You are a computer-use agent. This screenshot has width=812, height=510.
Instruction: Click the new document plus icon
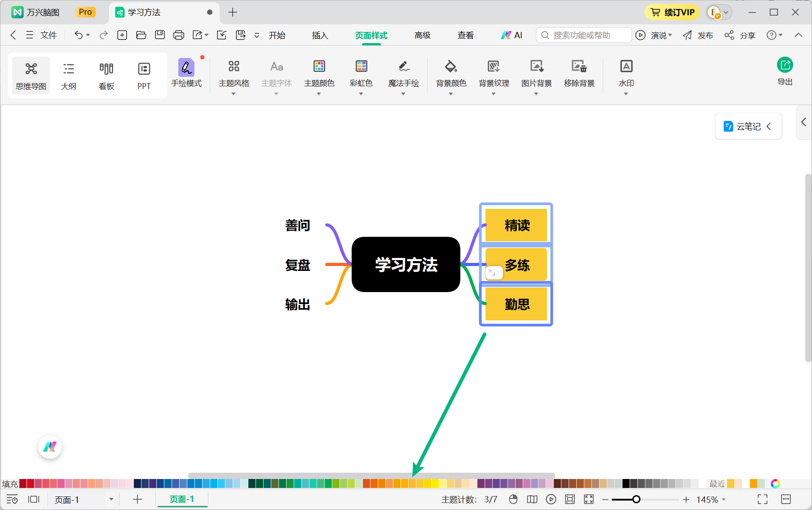pos(122,35)
